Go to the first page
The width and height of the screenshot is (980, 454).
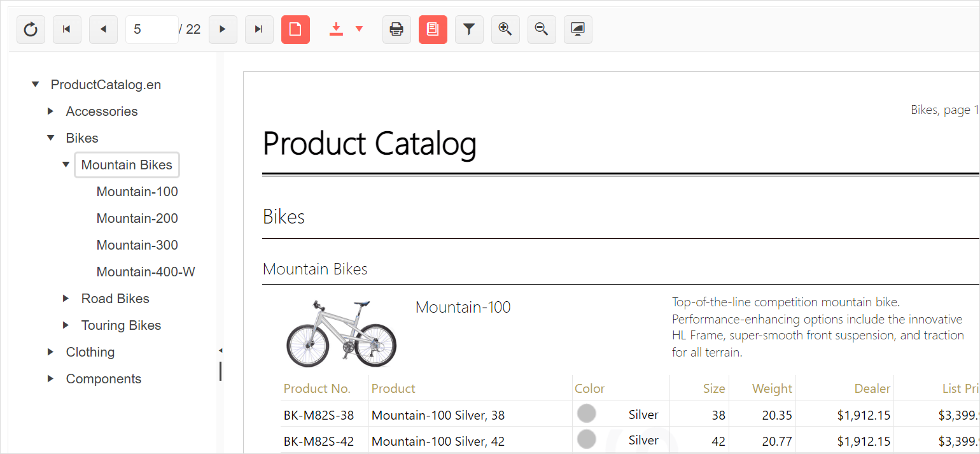pos(67,29)
